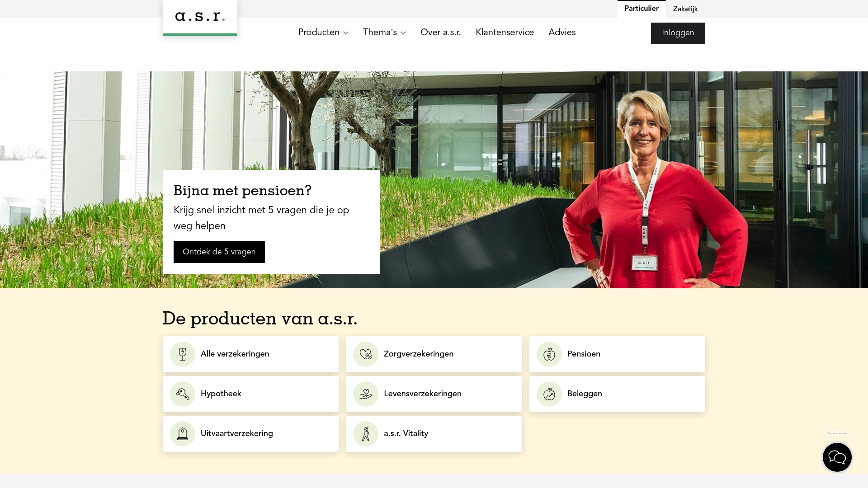Viewport: 868px width, 488px height.
Task: Open the Beleggen product card
Action: pyautogui.click(x=617, y=394)
